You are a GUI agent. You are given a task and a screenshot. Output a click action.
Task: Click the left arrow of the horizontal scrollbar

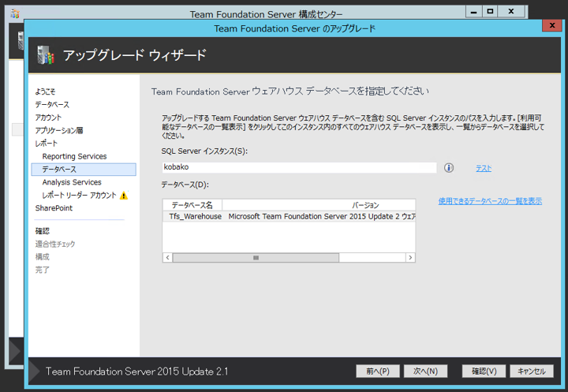click(x=167, y=258)
